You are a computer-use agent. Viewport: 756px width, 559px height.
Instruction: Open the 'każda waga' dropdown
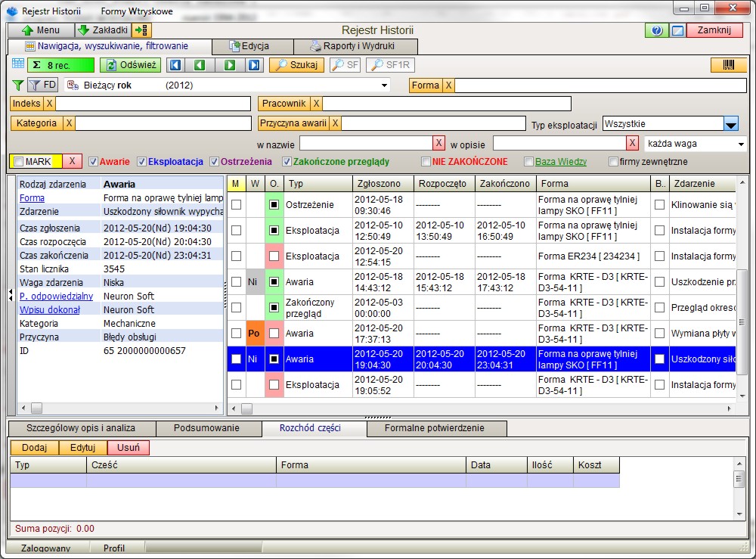click(741, 144)
